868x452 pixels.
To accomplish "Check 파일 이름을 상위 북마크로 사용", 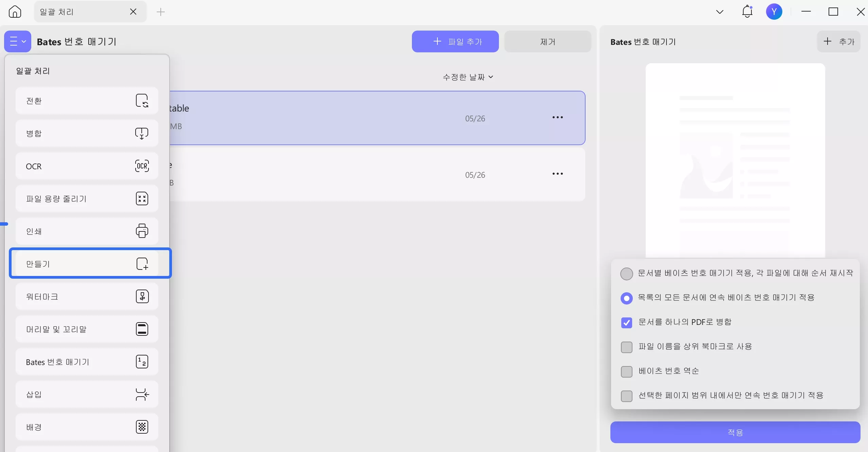I will (x=626, y=347).
